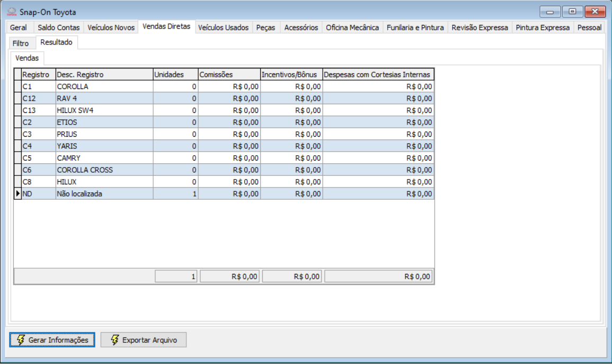Click registro code C8

coord(38,182)
